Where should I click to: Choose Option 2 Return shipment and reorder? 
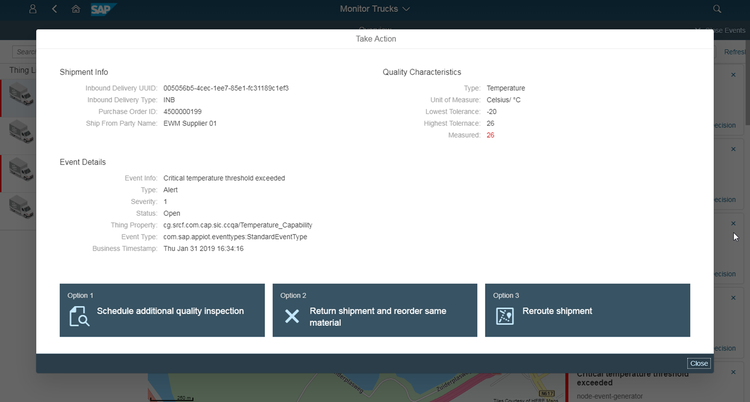click(375, 310)
